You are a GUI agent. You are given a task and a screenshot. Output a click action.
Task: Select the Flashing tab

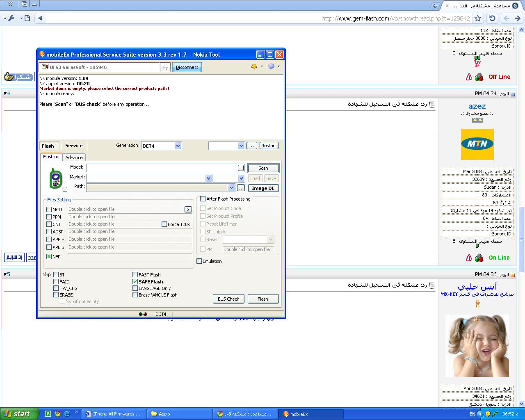(x=51, y=157)
